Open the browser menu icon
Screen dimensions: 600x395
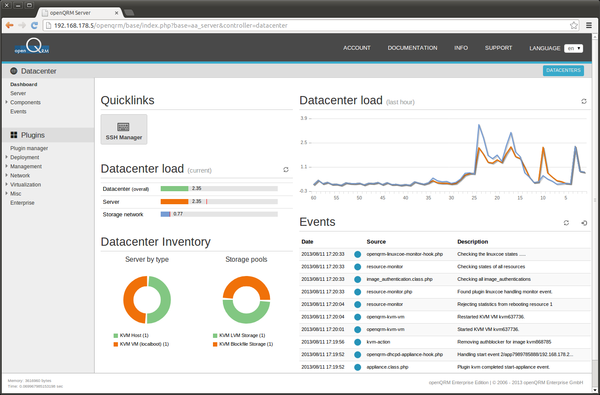point(589,25)
